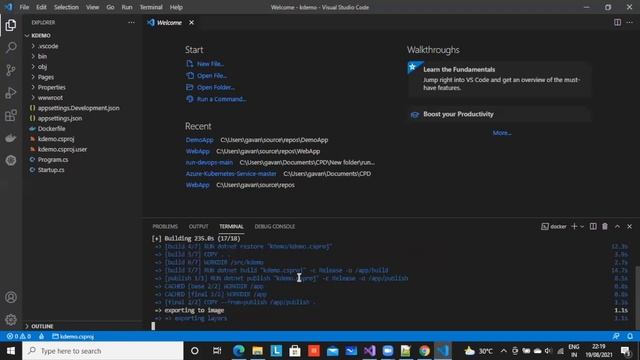This screenshot has height=360, width=640.
Task: Maximize the terminal panel size
Action: pos(618,226)
